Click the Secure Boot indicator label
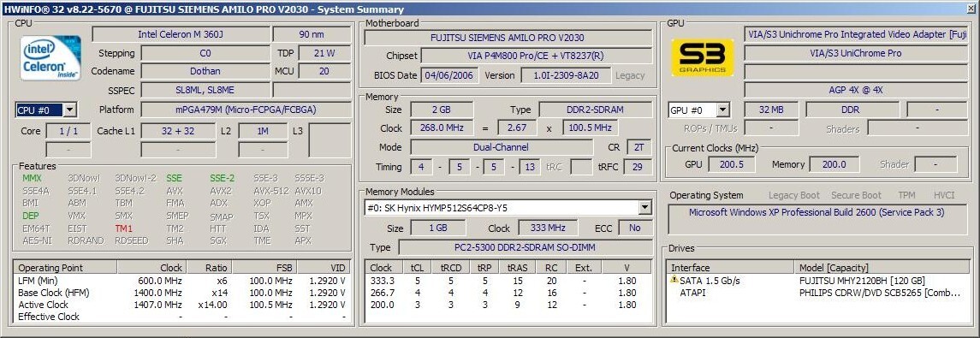Image resolution: width=980 pixels, height=338 pixels. (856, 195)
